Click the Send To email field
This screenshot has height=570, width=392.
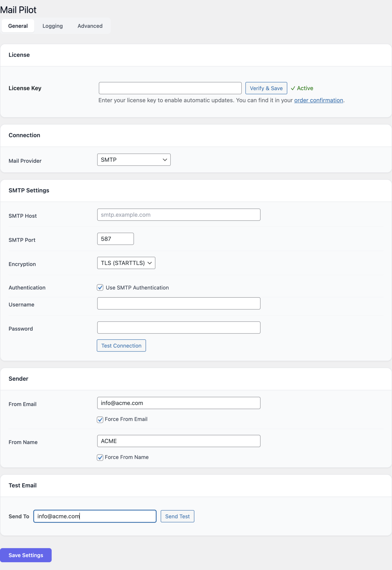tap(94, 516)
